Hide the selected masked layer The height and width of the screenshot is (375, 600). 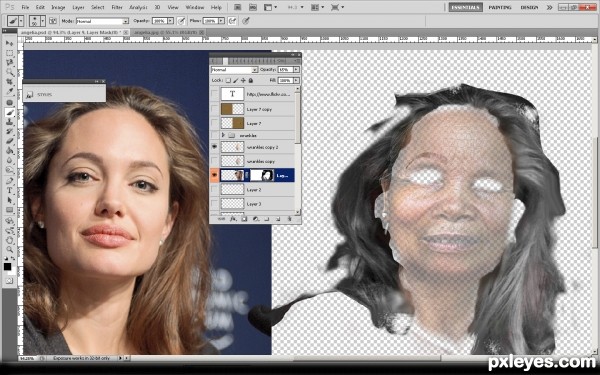pyautogui.click(x=214, y=175)
